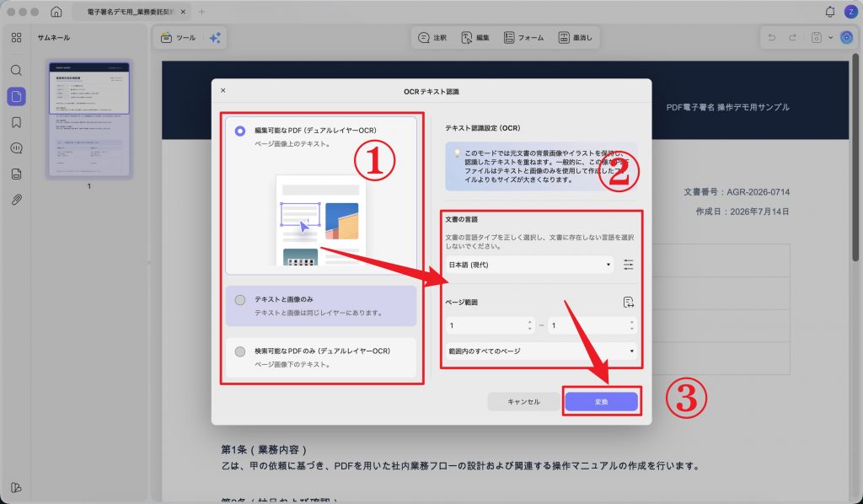Screen dimensions: 863x504
Task: Click the 文書番号:AGR-2026-0714 text
Action: pos(737,192)
